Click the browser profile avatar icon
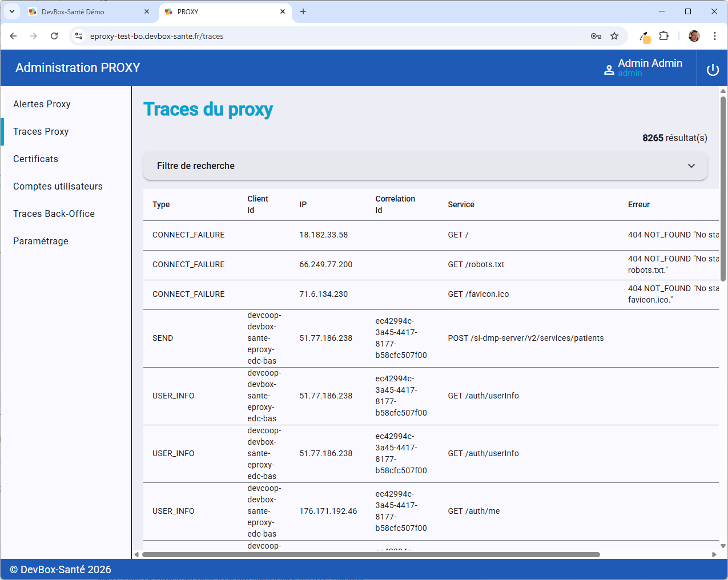 coord(694,35)
